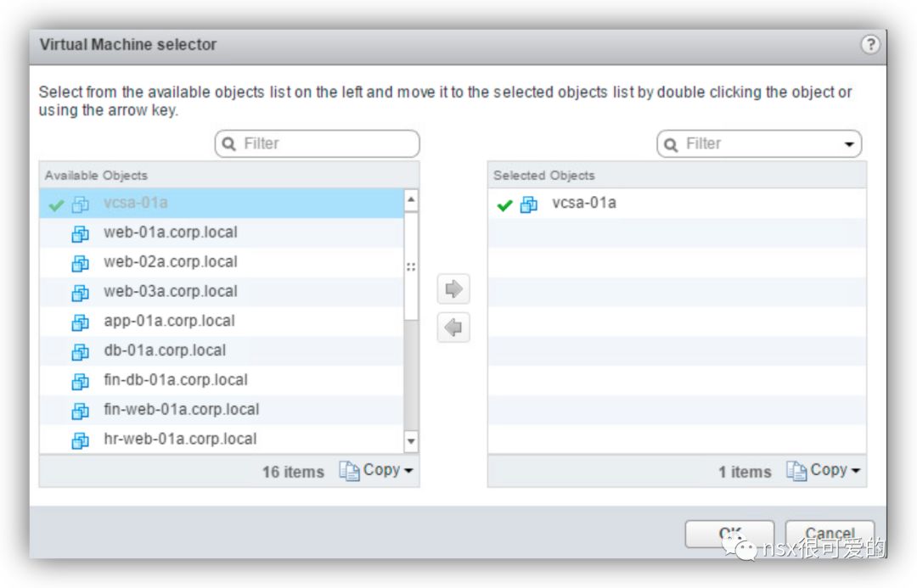This screenshot has height=588, width=917.
Task: Remove object with the left arrow button
Action: pyautogui.click(x=453, y=328)
